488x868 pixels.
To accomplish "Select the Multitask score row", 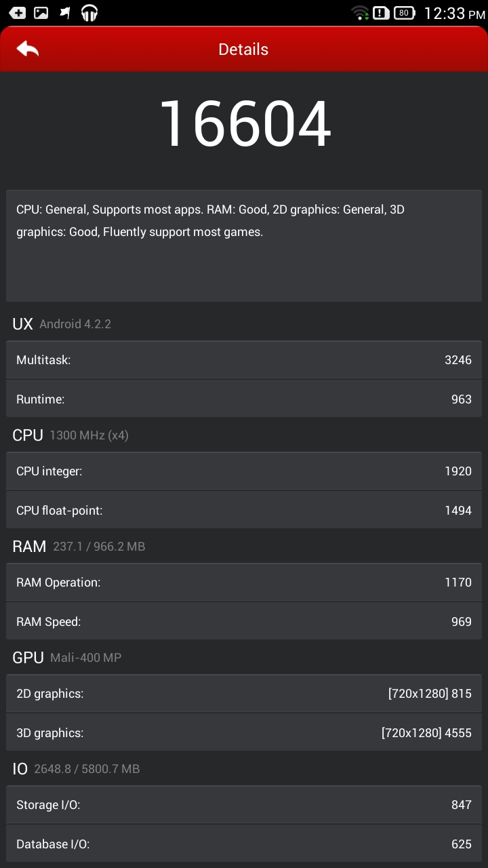I will point(244,360).
